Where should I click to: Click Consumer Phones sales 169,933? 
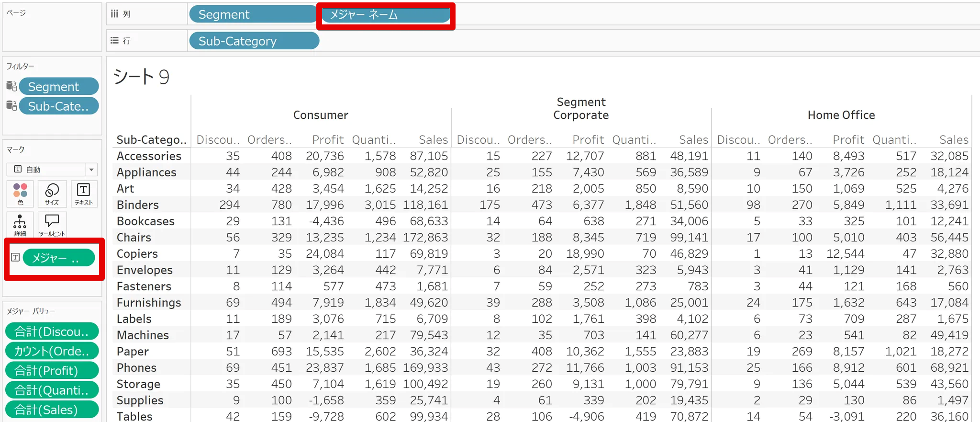tap(425, 368)
